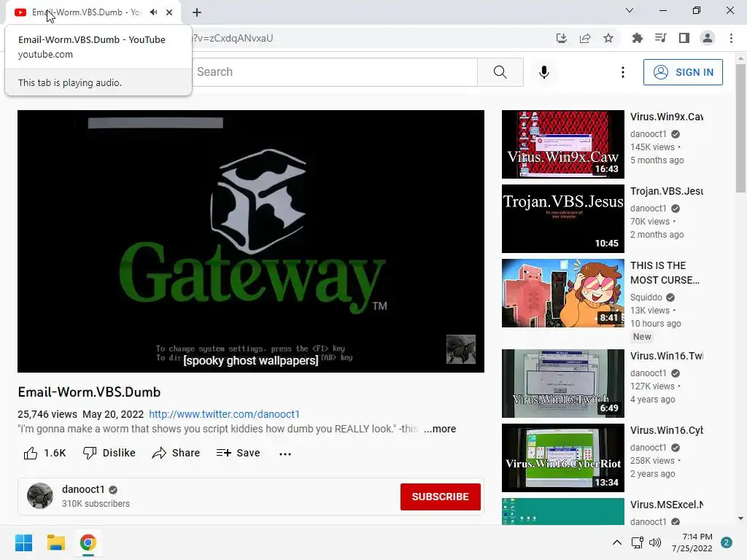Click the Email-Worm.VBS.Dumb video title
The height and width of the screenshot is (560, 747).
89,392
